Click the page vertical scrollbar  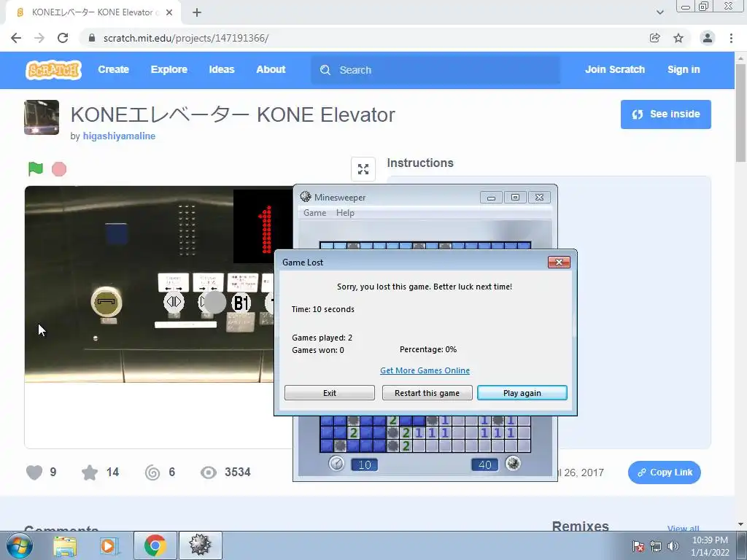click(x=740, y=112)
